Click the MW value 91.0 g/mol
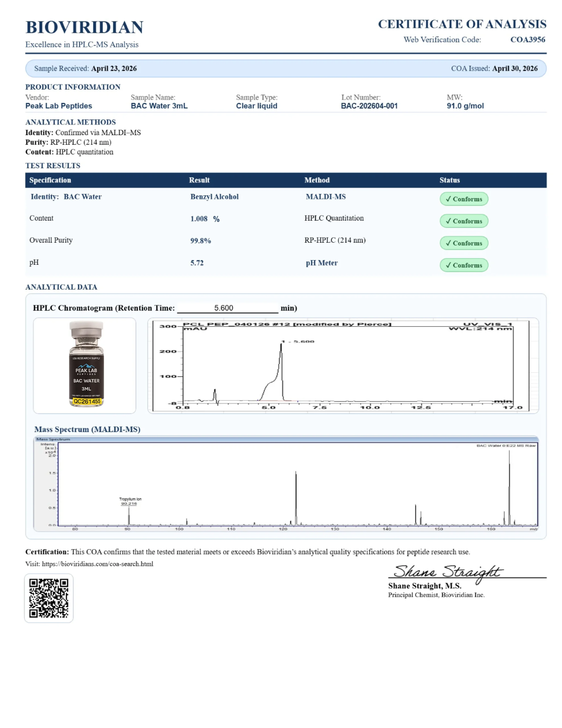 pos(465,106)
